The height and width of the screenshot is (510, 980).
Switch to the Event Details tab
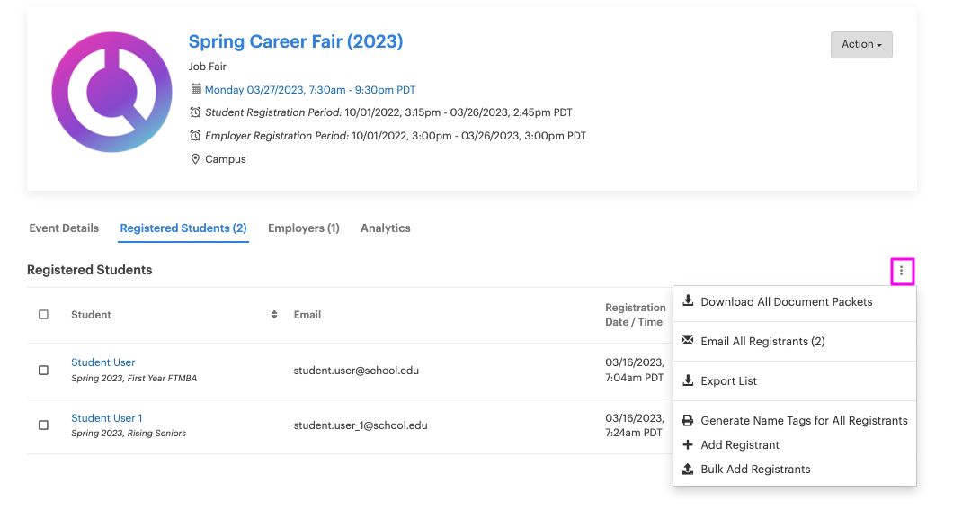click(64, 228)
